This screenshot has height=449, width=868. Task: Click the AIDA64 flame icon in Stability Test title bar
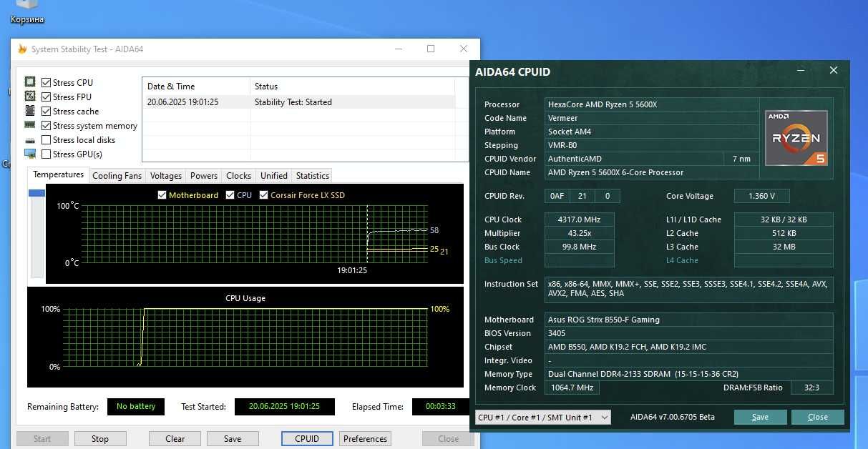point(22,49)
